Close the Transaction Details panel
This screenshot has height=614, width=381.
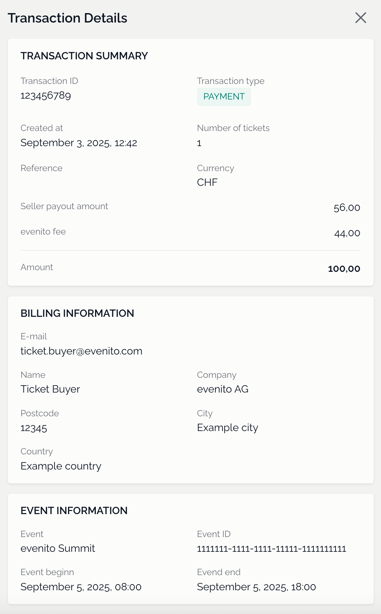pos(360,18)
